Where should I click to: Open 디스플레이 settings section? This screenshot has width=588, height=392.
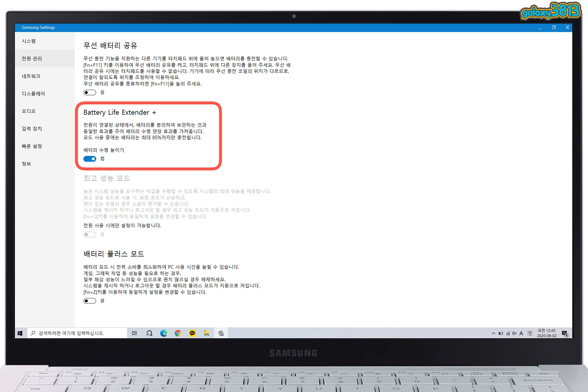[33, 93]
